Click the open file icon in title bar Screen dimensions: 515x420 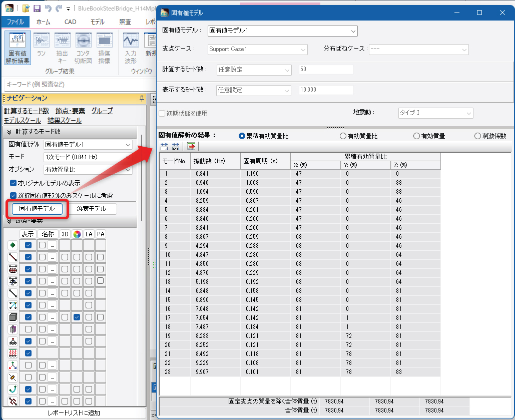pyautogui.click(x=26, y=8)
